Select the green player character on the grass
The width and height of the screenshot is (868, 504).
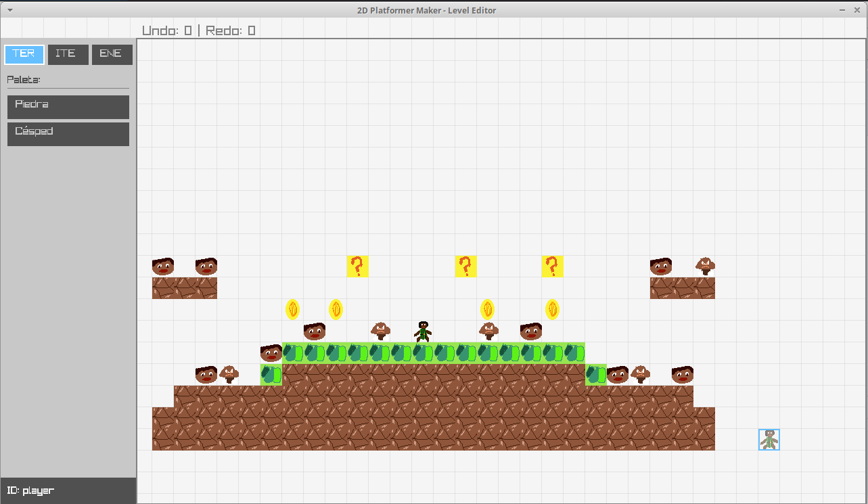pyautogui.click(x=423, y=331)
